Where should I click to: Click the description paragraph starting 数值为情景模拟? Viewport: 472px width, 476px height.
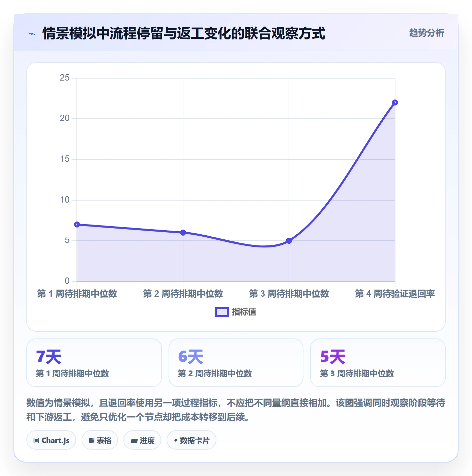click(x=236, y=410)
